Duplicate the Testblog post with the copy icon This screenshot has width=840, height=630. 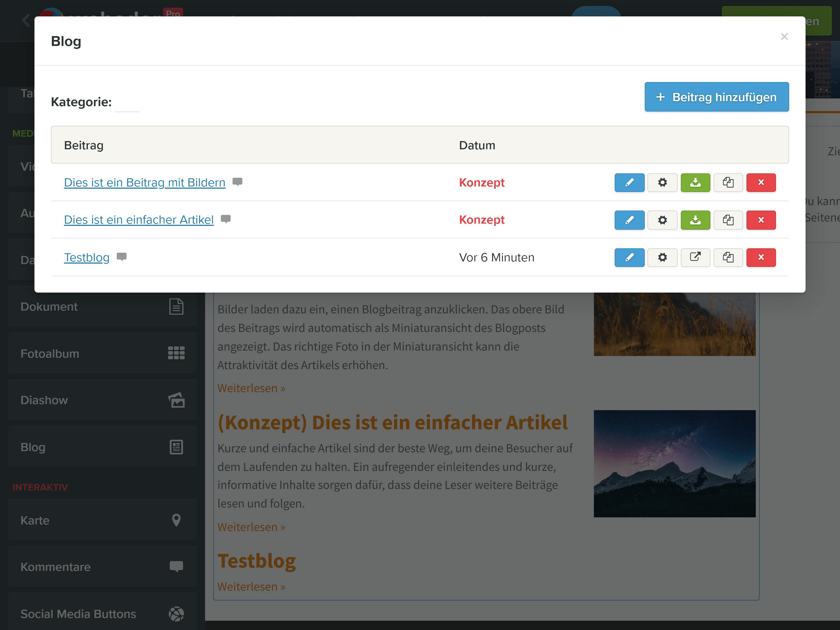pyautogui.click(x=728, y=258)
